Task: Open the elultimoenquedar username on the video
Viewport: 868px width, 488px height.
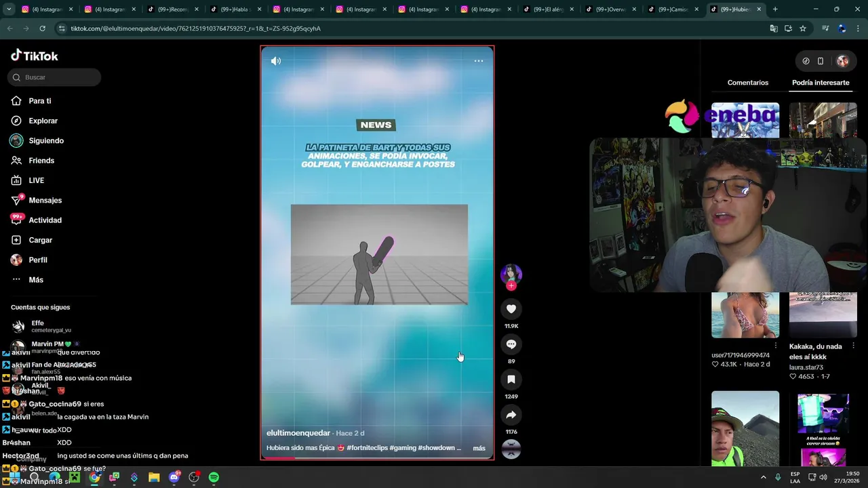Action: pos(298,433)
